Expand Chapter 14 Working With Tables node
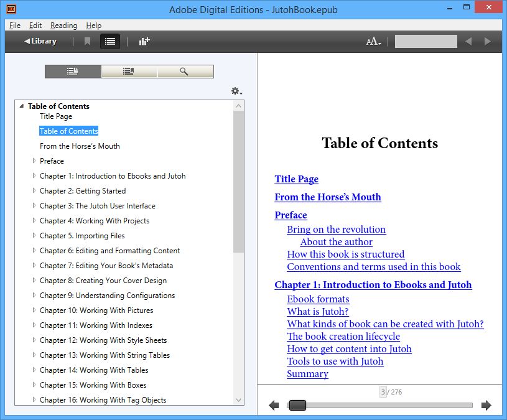This screenshot has height=420, width=507. coord(34,370)
